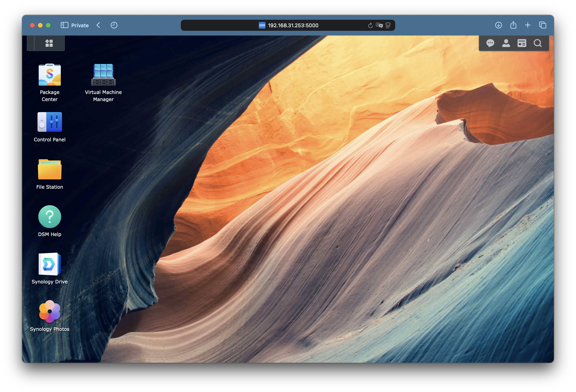Open a new Safari tab
Image resolution: width=576 pixels, height=392 pixels.
[x=528, y=25]
